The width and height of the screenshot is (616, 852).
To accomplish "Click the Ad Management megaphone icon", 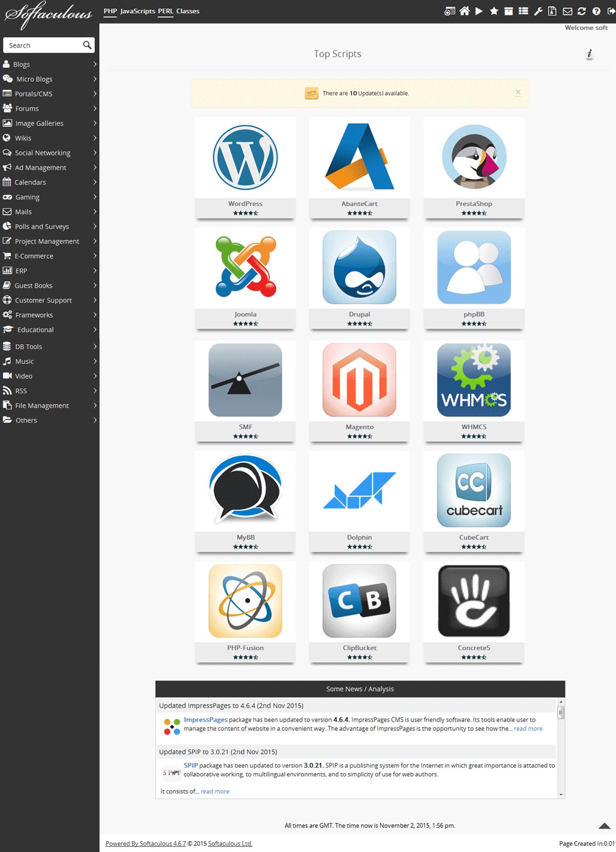I will pos(7,168).
